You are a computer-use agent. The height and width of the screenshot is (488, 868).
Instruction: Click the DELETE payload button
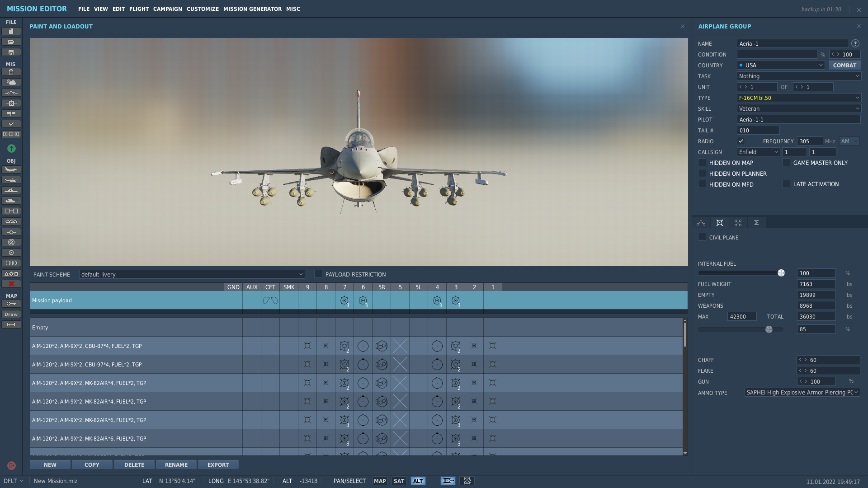click(134, 465)
